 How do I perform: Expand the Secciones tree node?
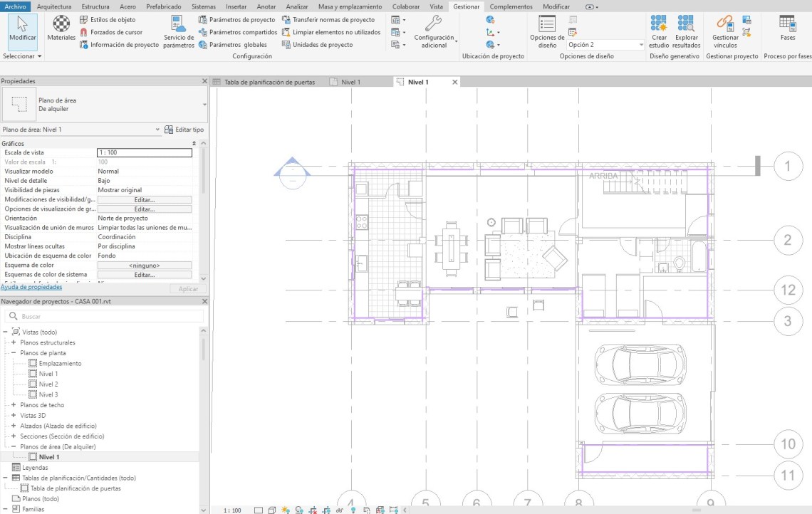coord(14,436)
